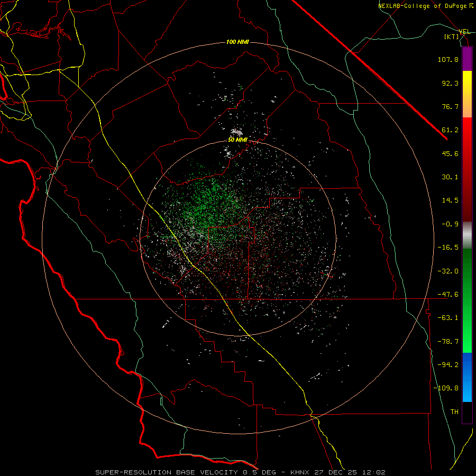The height and width of the screenshot is (476, 476).
Task: Select the -16.5 legend value
Action: click(448, 248)
